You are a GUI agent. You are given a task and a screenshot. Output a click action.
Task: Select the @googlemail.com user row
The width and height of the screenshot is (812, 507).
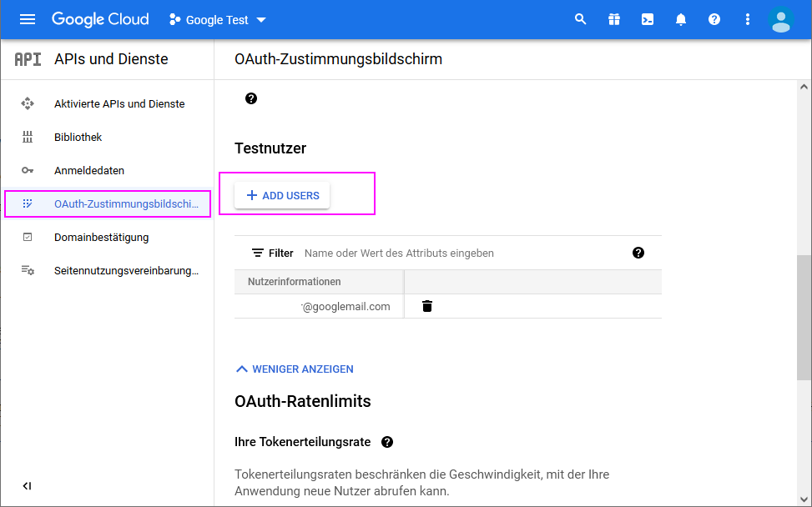click(448, 307)
